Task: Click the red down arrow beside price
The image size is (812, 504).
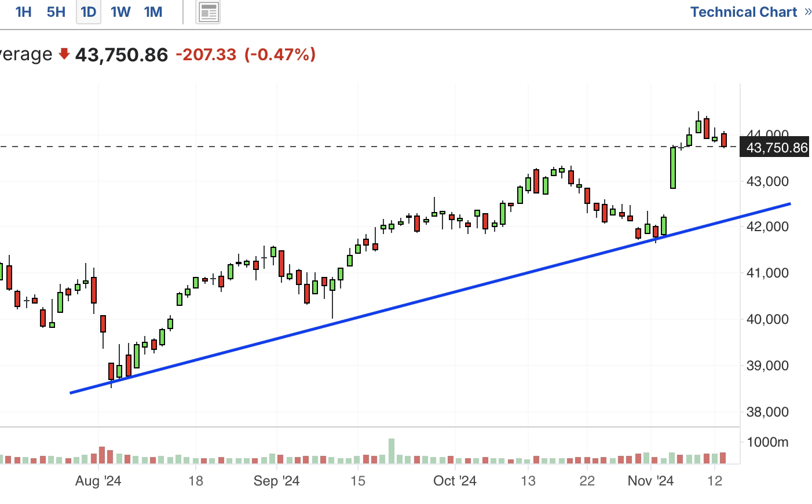Action: [64, 54]
